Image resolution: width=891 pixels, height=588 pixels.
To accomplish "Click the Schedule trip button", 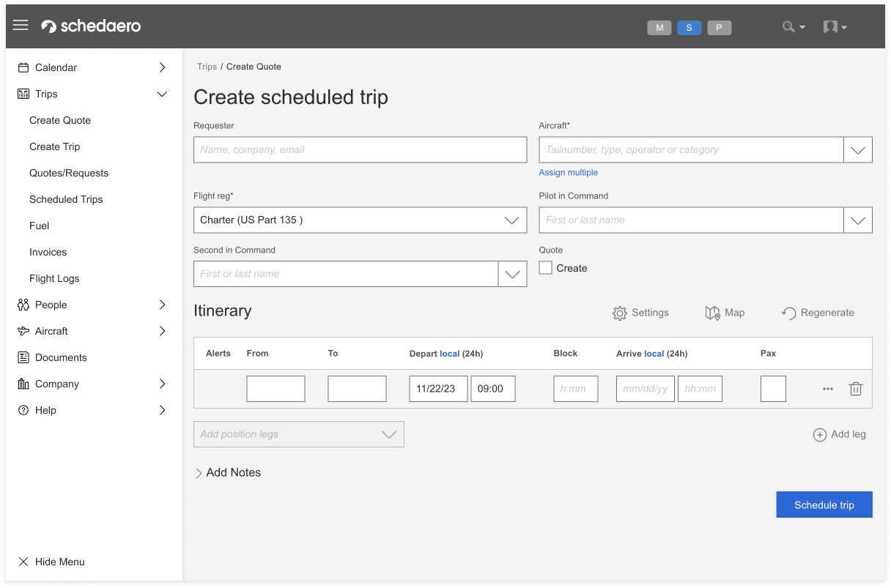I will 824,505.
